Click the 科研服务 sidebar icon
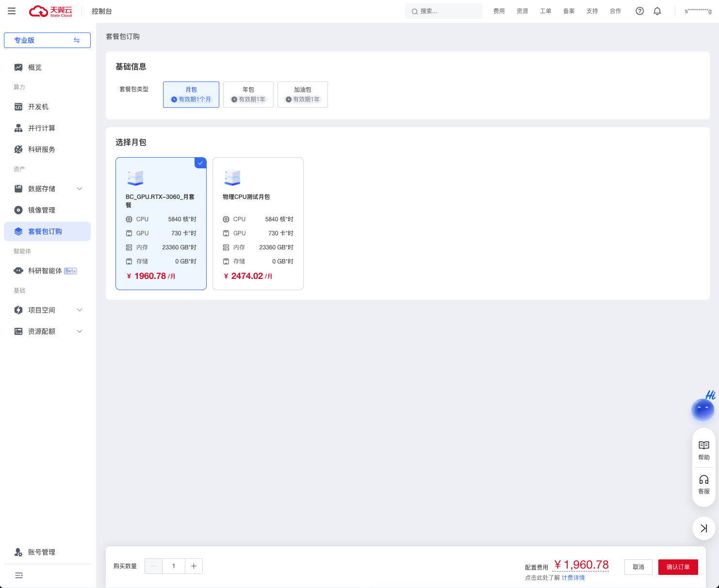The height and width of the screenshot is (588, 719). pyautogui.click(x=18, y=149)
